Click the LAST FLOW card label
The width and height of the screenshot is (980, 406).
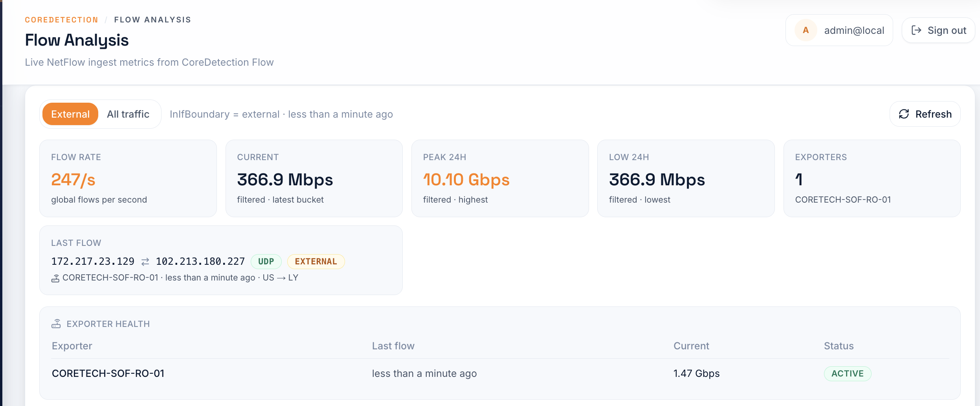click(x=76, y=243)
